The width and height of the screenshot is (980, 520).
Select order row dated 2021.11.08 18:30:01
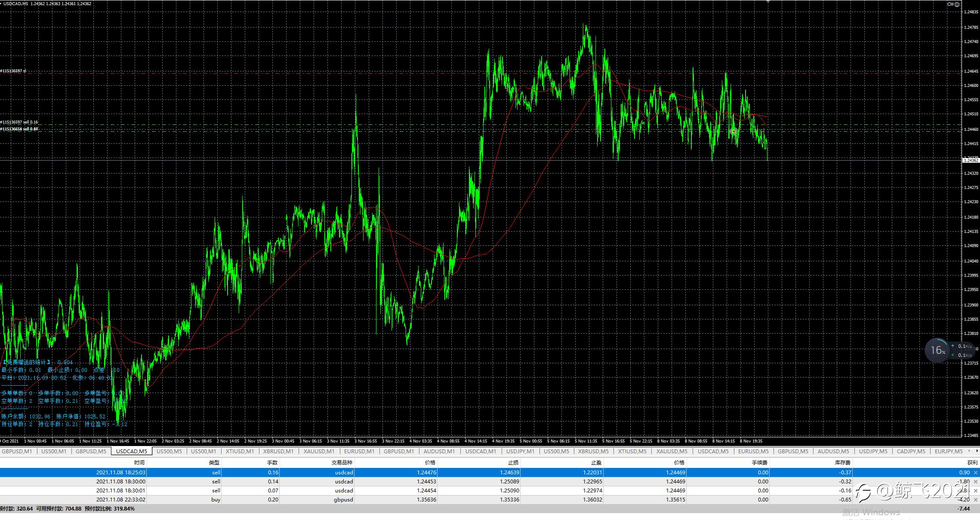point(490,491)
